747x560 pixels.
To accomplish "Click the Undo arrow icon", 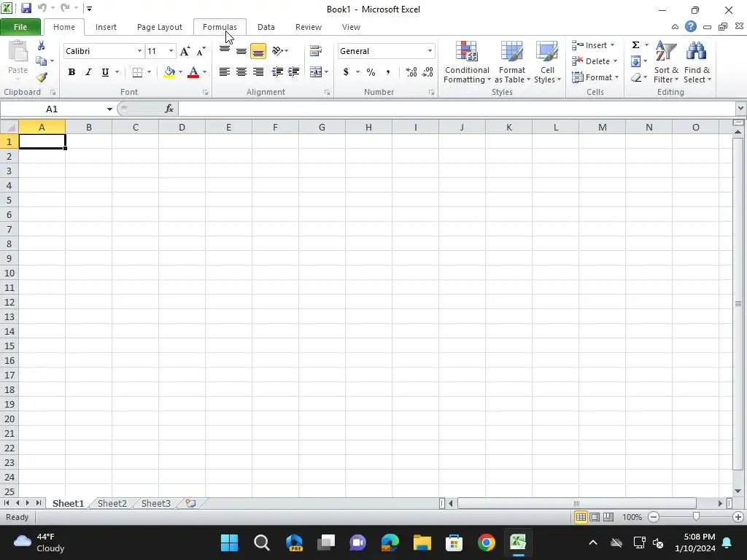I will pos(42,8).
